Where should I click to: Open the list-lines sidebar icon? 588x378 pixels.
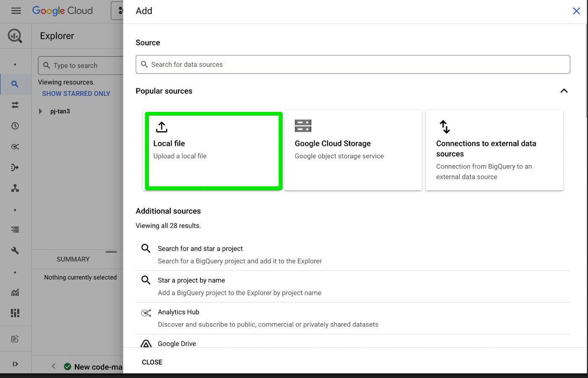pos(15,230)
